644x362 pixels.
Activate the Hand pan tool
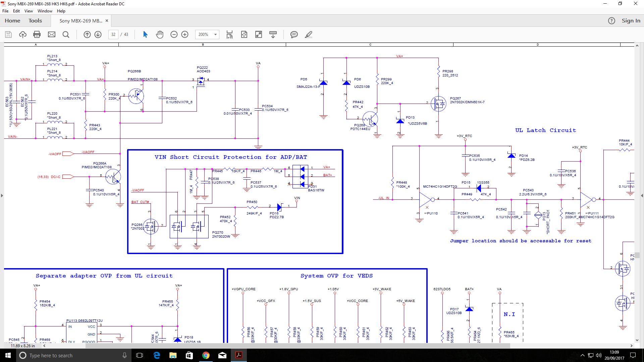click(160, 35)
